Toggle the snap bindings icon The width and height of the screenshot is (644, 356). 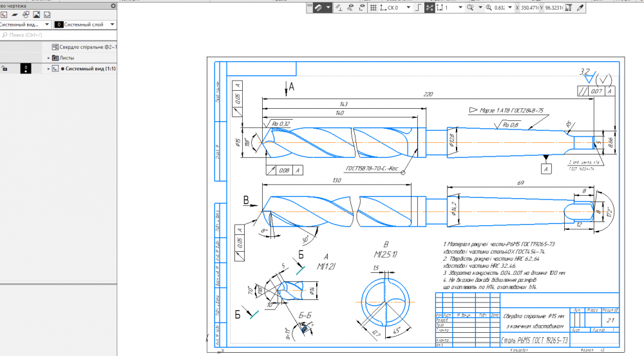430,8
